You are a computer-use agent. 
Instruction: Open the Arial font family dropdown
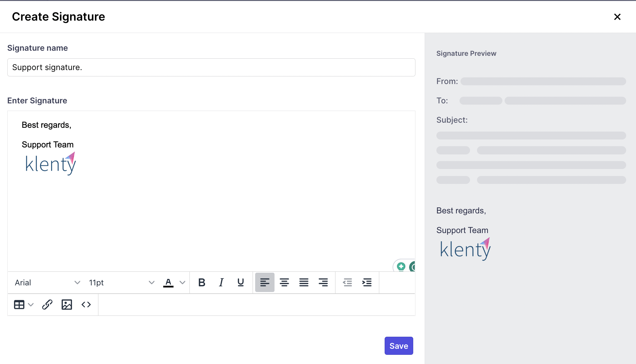[47, 282]
